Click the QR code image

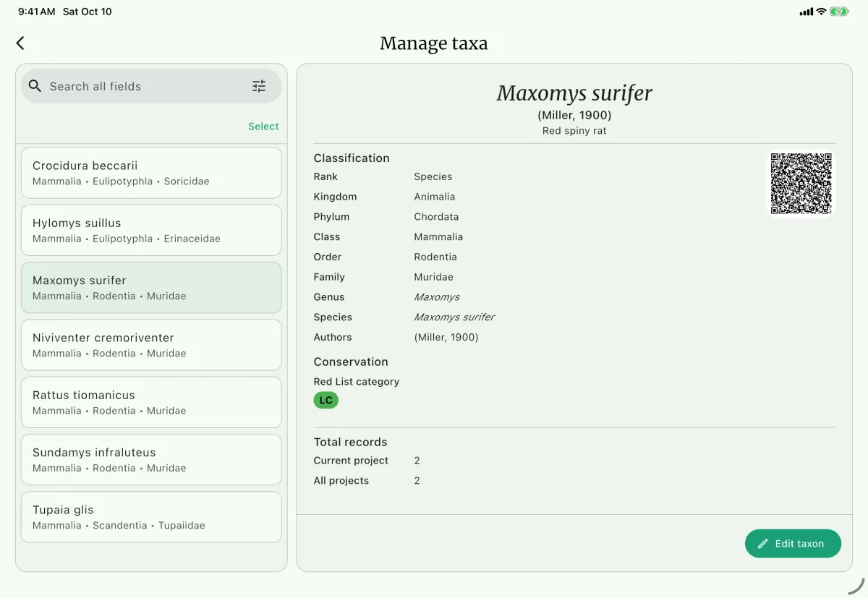[x=801, y=184]
